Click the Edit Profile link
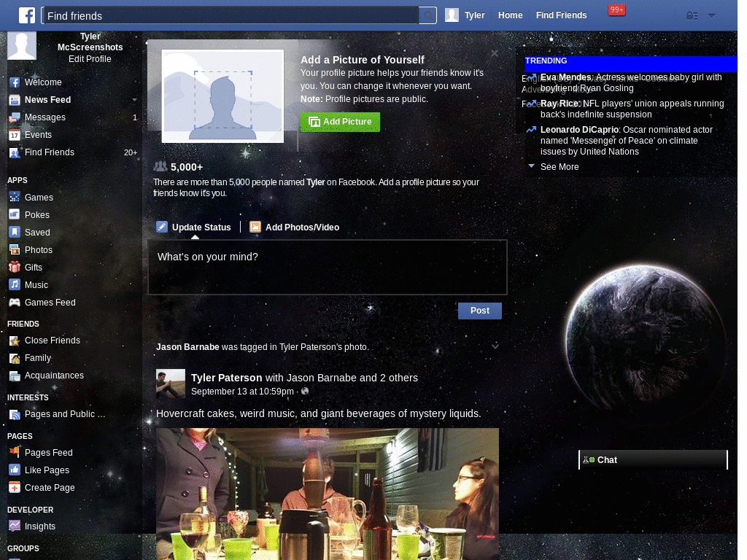This screenshot has height=560, width=747. click(x=90, y=59)
